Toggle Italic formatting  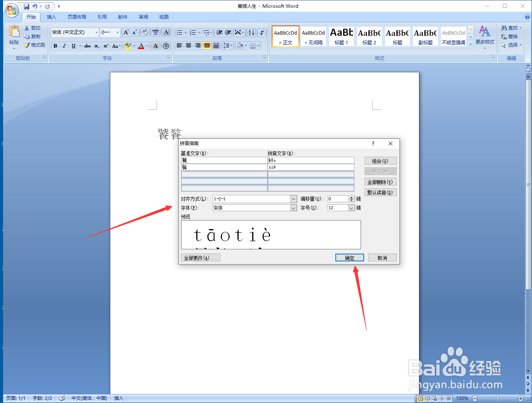pyautogui.click(x=64, y=46)
